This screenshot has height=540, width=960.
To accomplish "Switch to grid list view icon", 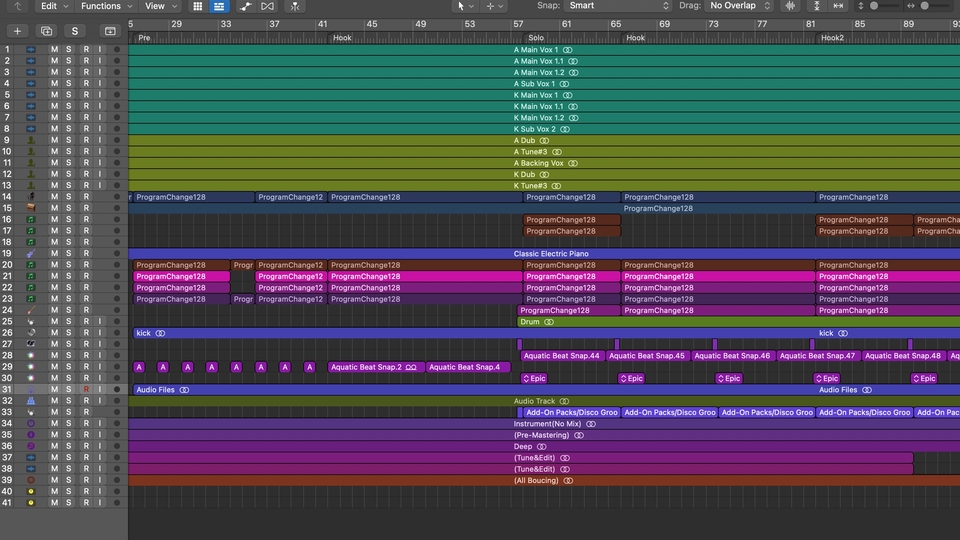I will [197, 6].
